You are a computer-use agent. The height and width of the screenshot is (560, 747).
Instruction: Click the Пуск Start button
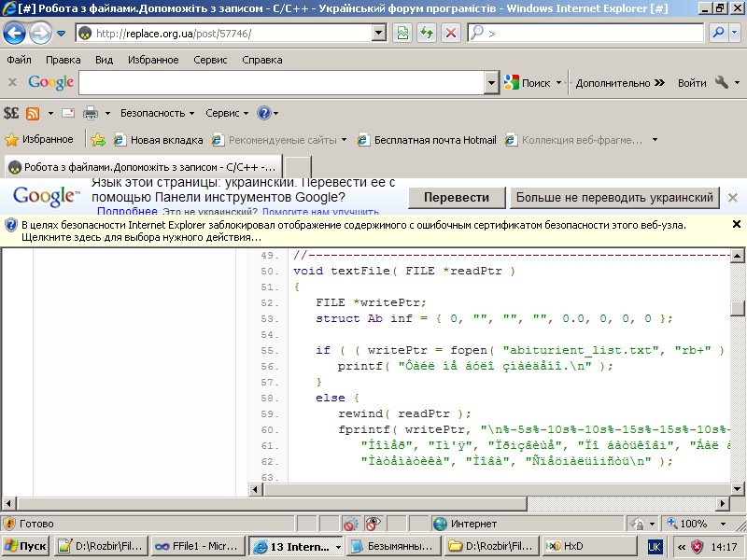(25, 546)
